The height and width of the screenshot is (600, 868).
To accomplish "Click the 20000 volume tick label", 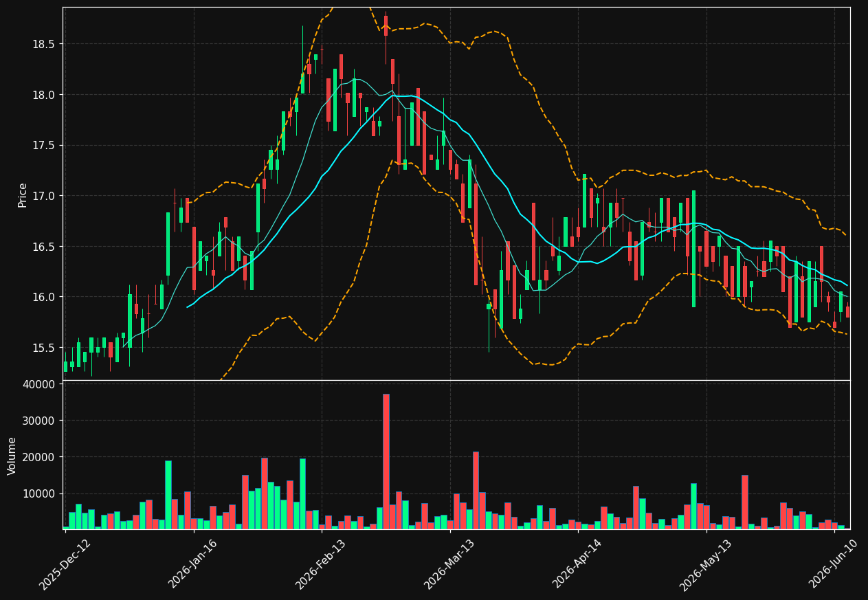I will click(x=39, y=457).
